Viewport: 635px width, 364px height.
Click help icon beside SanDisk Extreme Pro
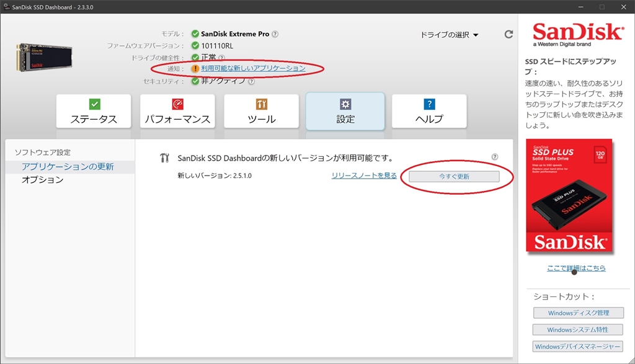pyautogui.click(x=275, y=34)
